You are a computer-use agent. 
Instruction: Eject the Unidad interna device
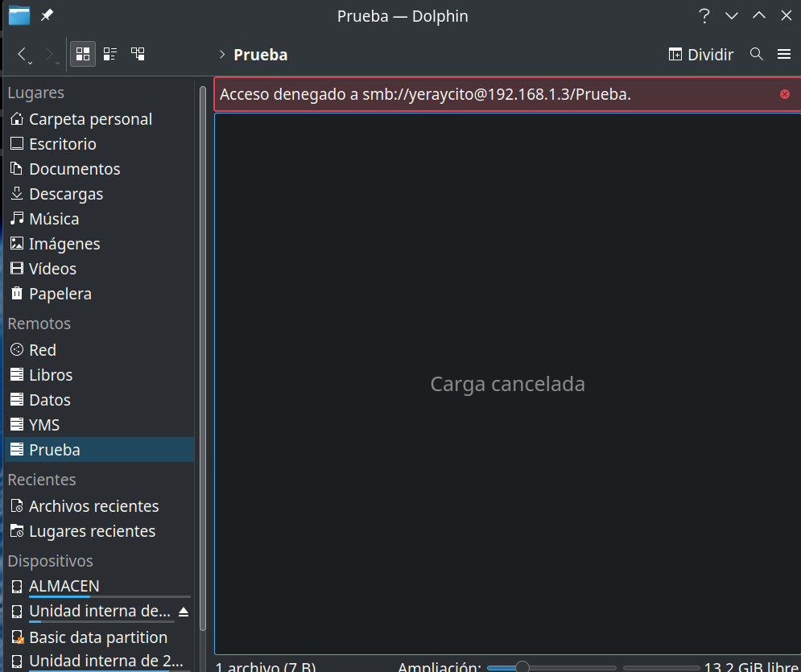184,612
